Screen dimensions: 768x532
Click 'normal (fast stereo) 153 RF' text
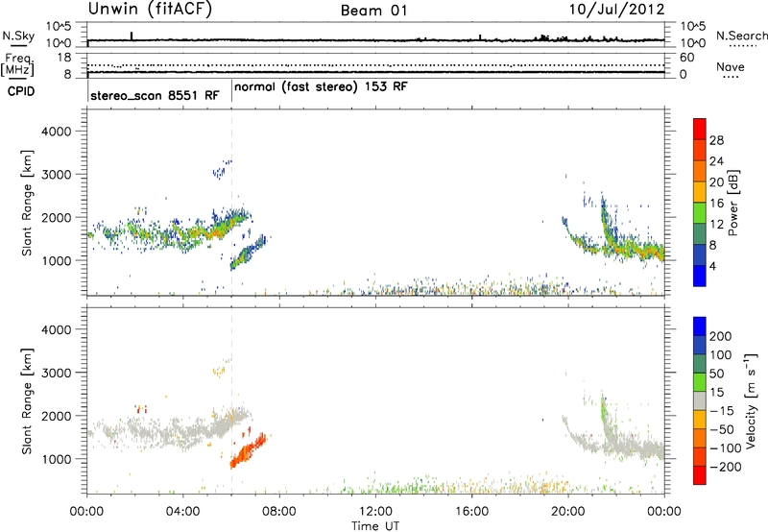[321, 87]
